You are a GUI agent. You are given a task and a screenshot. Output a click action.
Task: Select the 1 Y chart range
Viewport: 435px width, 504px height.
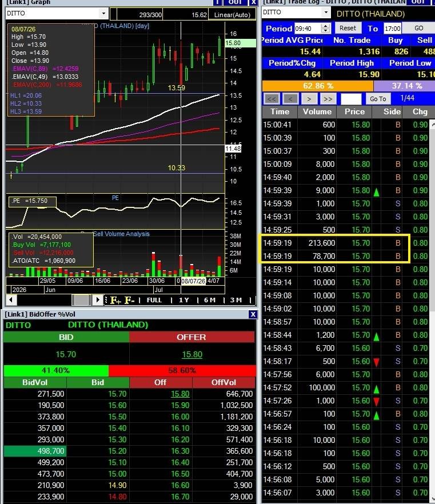click(184, 300)
